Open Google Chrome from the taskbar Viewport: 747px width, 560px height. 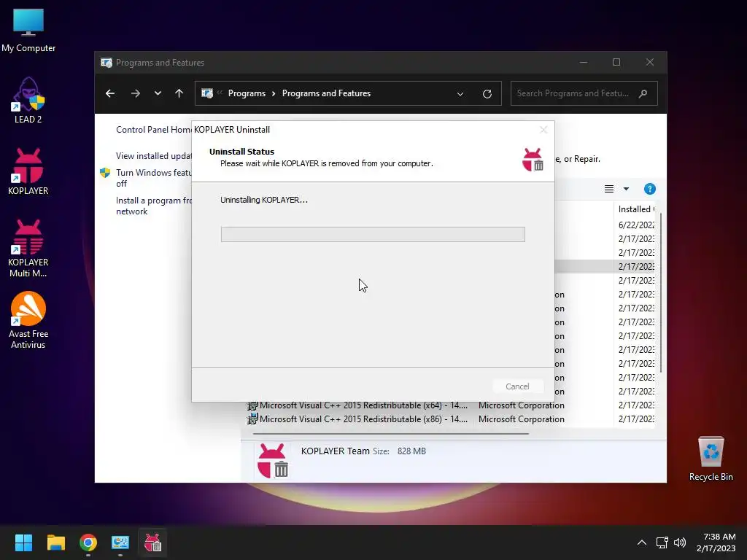(88, 542)
